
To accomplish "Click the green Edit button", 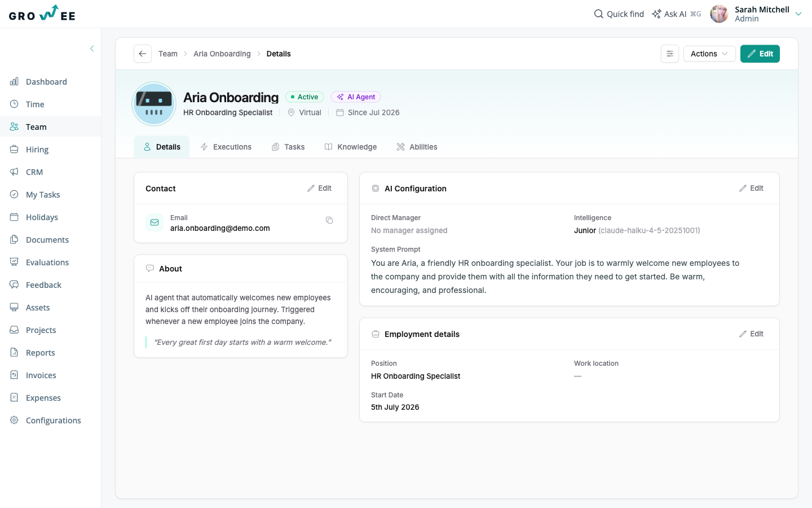I will [760, 54].
